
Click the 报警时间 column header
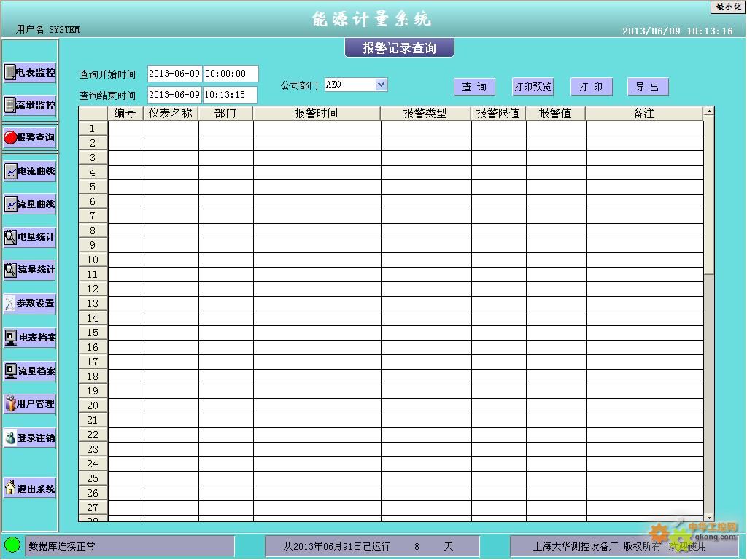(316, 114)
